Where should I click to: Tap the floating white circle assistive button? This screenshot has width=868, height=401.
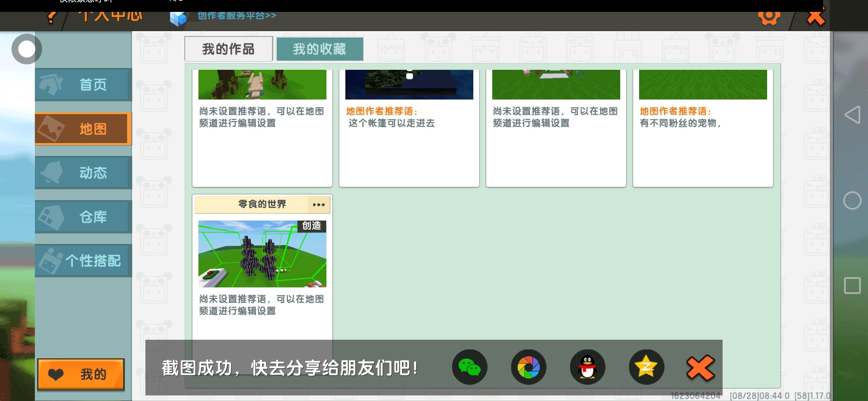[26, 49]
